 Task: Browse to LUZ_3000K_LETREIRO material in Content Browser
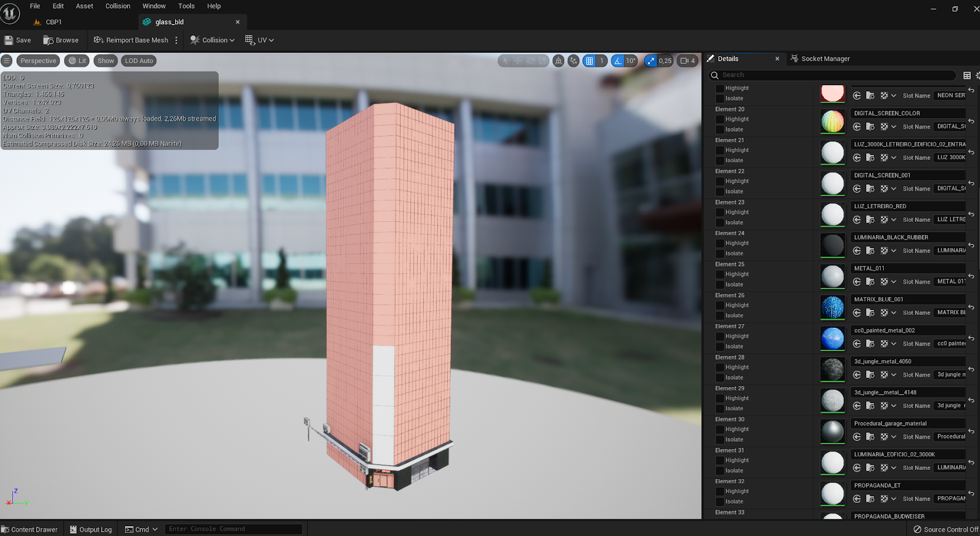(870, 157)
